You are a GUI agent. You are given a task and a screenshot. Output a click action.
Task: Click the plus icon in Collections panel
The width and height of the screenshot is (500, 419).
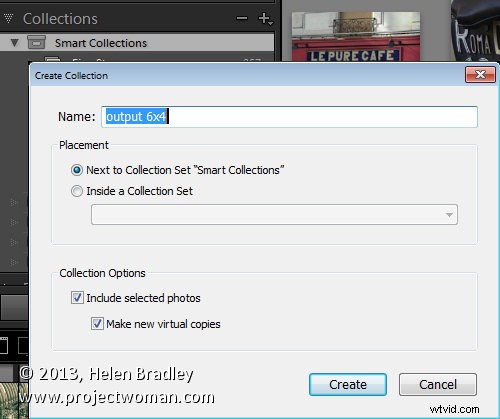(265, 19)
